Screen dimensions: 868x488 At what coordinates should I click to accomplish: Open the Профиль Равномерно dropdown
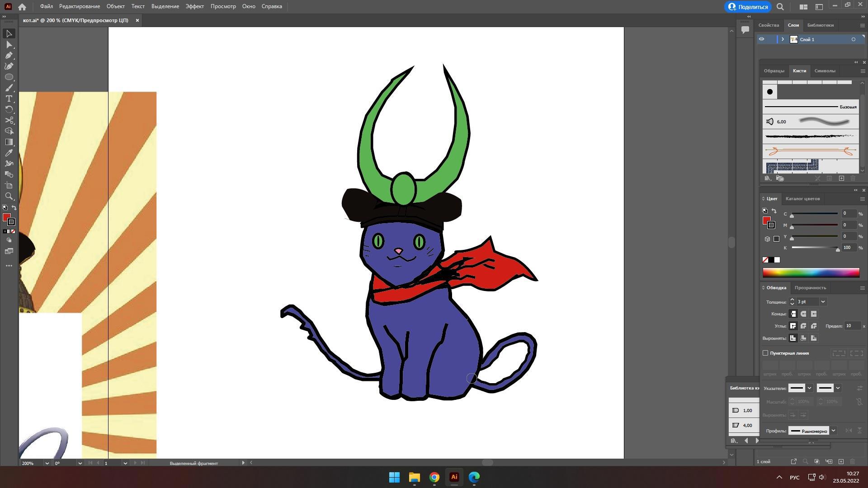[x=833, y=431]
